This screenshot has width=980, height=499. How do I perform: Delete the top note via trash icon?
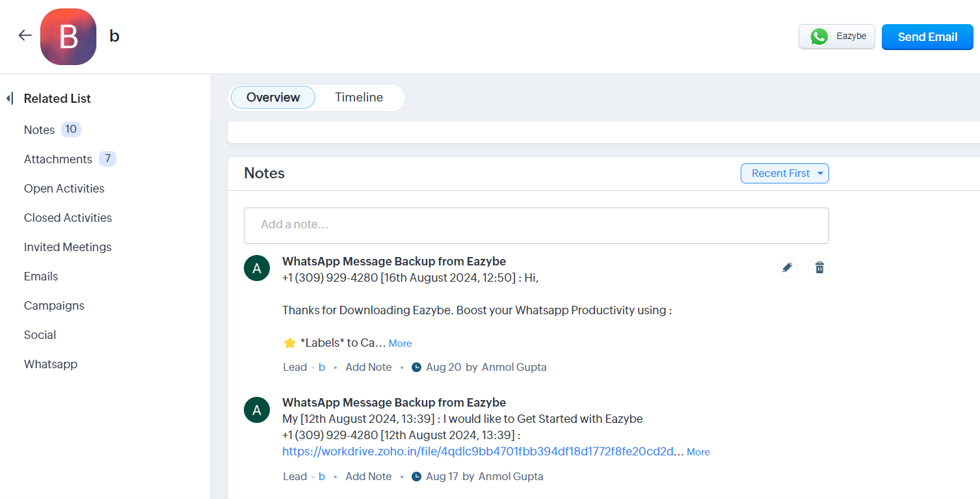pos(819,267)
